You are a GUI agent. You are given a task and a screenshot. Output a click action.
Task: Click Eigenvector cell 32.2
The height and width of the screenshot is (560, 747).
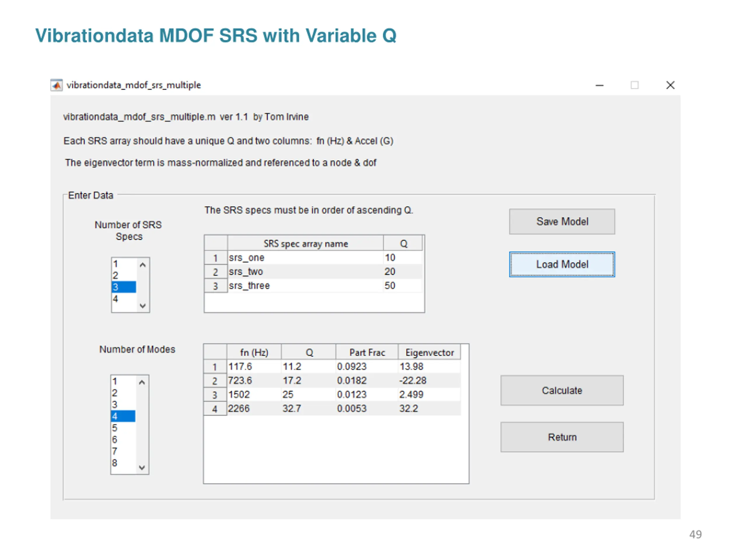pyautogui.click(x=429, y=408)
